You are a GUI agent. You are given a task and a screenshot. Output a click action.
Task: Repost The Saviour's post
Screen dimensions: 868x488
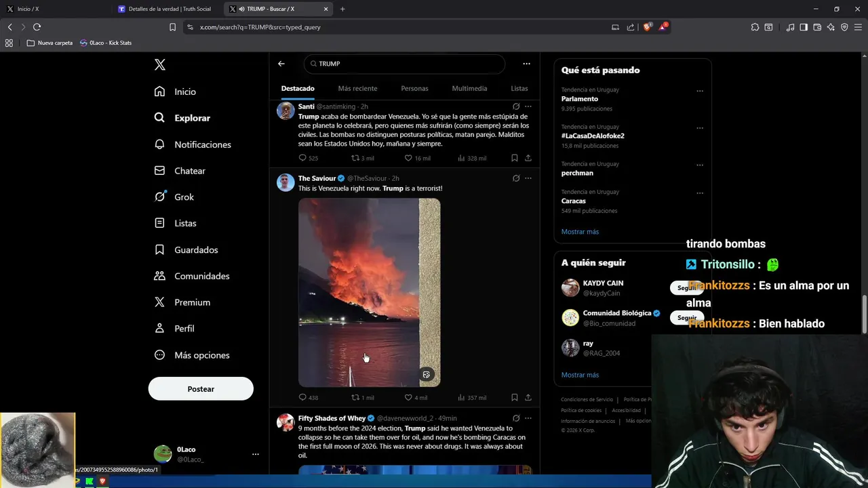[362, 398]
